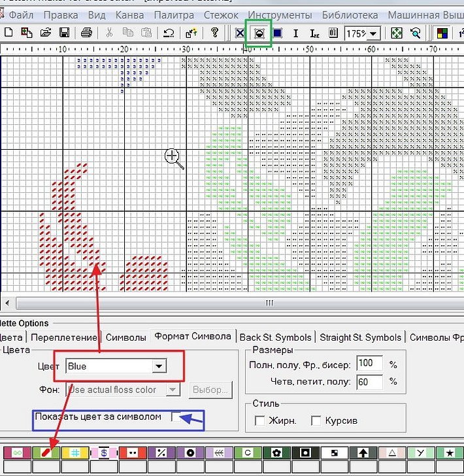Click the Cut scissors icon

coord(109,33)
